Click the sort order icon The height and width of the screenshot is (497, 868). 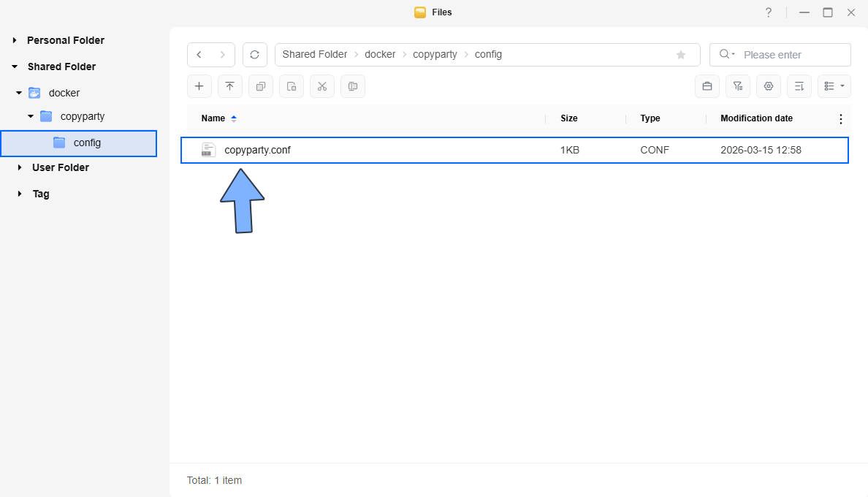tap(799, 86)
